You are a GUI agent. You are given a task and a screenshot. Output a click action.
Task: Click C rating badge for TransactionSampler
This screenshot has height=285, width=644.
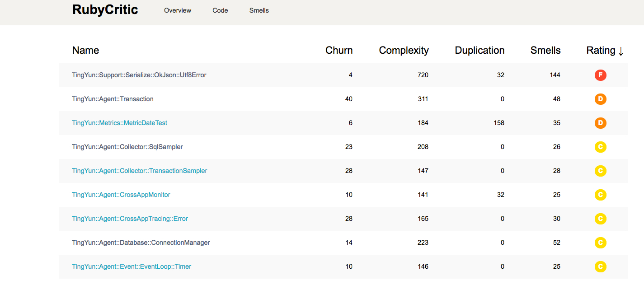tap(600, 171)
